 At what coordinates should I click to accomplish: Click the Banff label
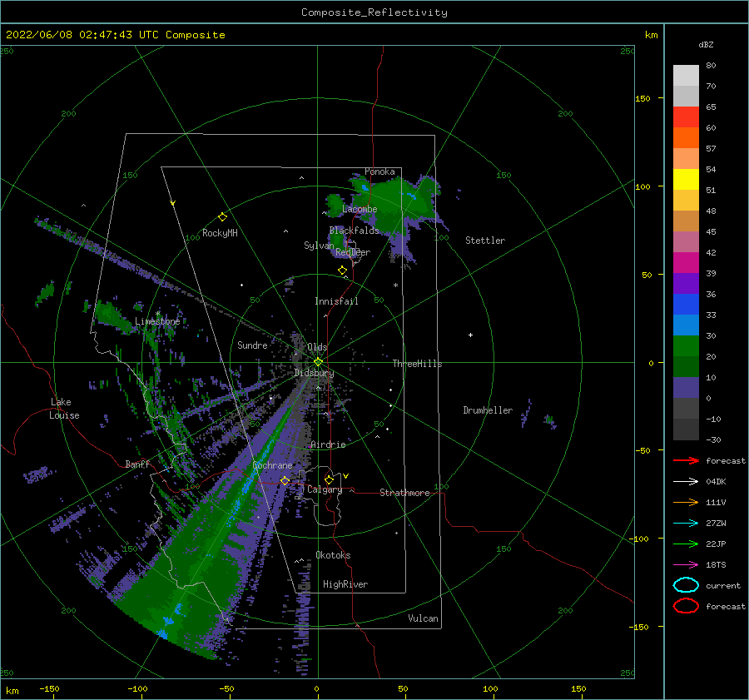(x=137, y=464)
